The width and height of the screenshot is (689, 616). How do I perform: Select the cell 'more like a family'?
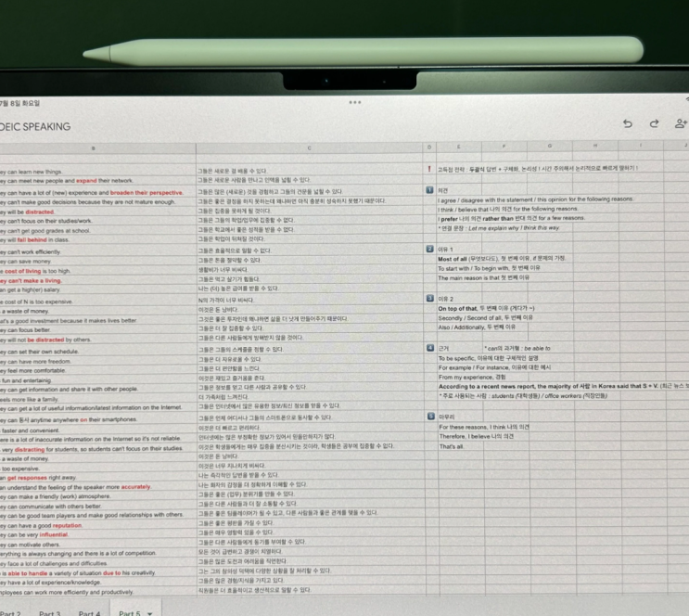coord(98,399)
